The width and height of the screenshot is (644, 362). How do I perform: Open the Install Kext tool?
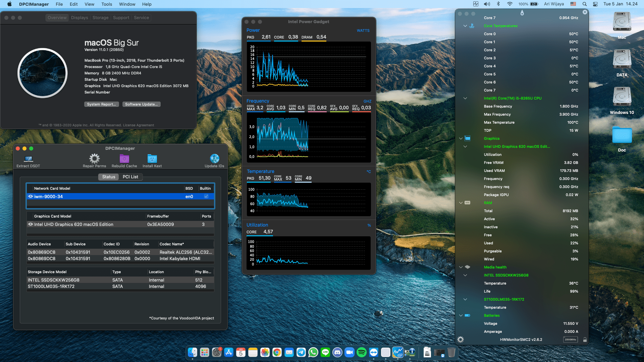[152, 159]
